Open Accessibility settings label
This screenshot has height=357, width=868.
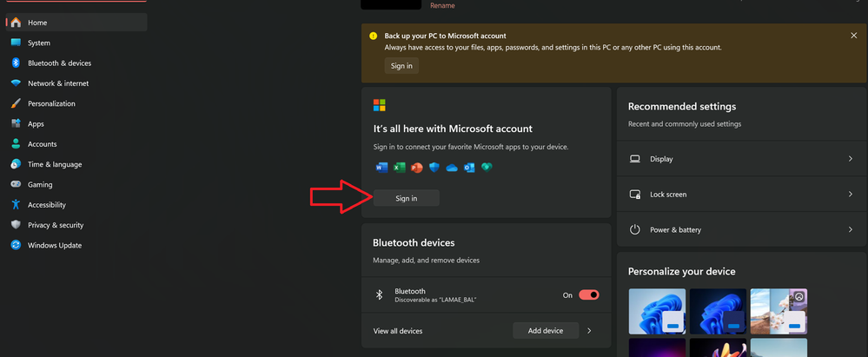(x=47, y=205)
